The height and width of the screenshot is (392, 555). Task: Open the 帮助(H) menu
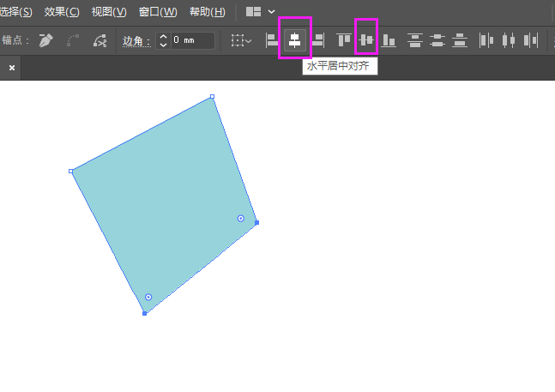(207, 12)
